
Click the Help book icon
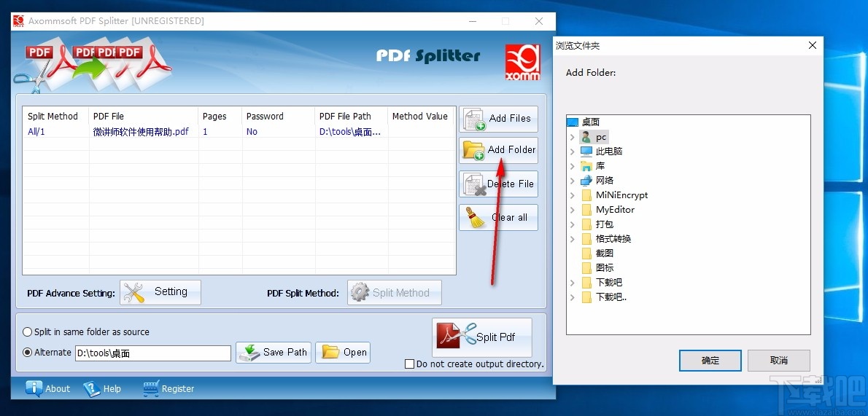click(91, 389)
